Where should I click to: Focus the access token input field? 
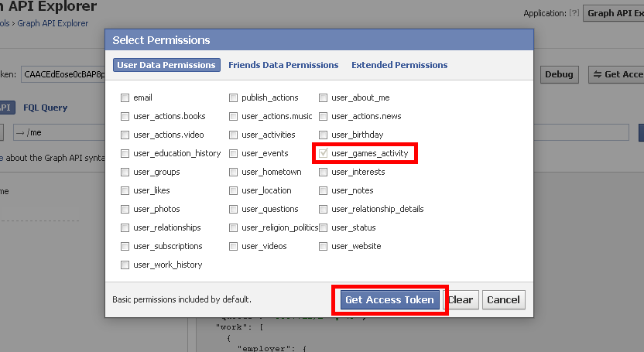(x=63, y=75)
